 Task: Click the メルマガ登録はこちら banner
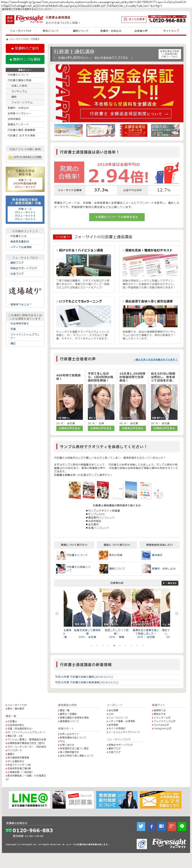(160, 800)
